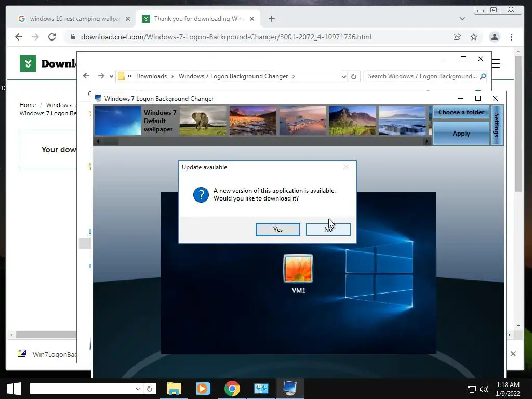Image resolution: width=532 pixels, height=399 pixels.
Task: Click the VM1 user account picture
Action: tap(298, 269)
